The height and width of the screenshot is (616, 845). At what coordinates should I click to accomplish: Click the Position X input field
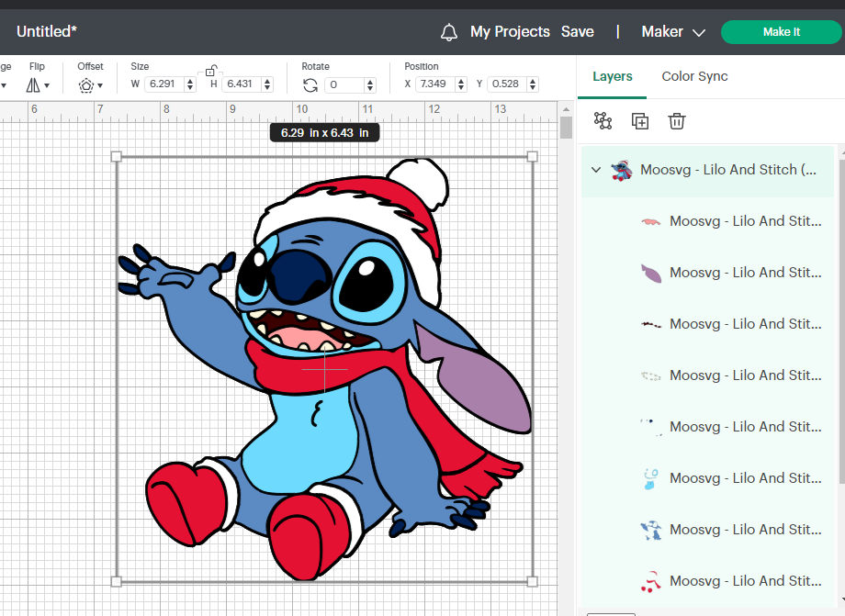coord(434,84)
